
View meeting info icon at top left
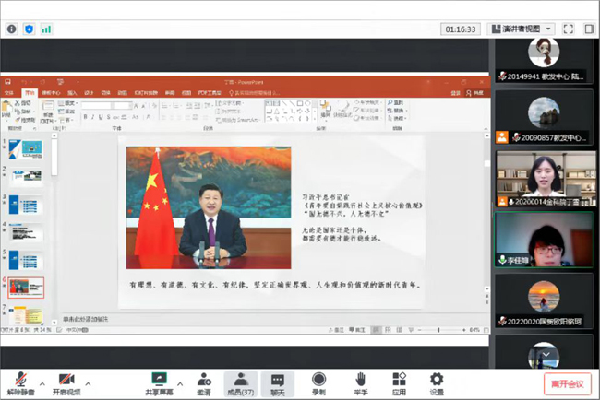11,29
